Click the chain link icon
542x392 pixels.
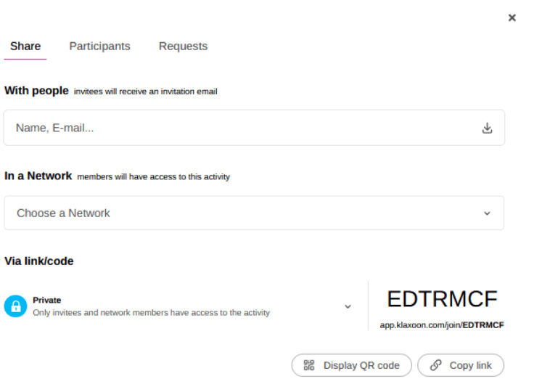pyautogui.click(x=435, y=365)
